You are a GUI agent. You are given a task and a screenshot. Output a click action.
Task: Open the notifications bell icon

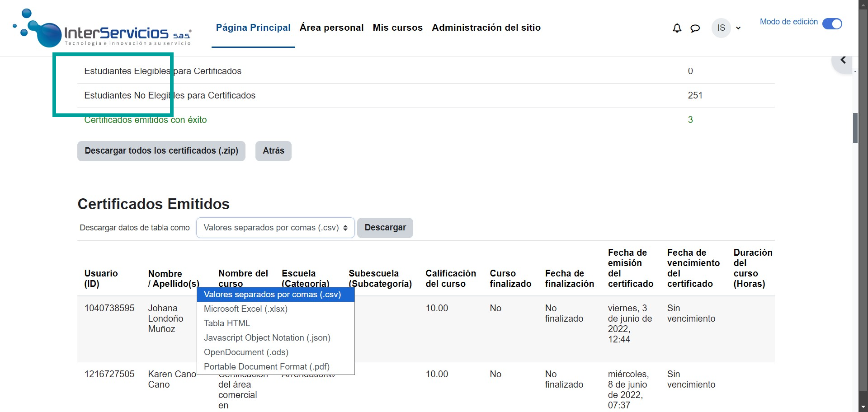point(677,28)
